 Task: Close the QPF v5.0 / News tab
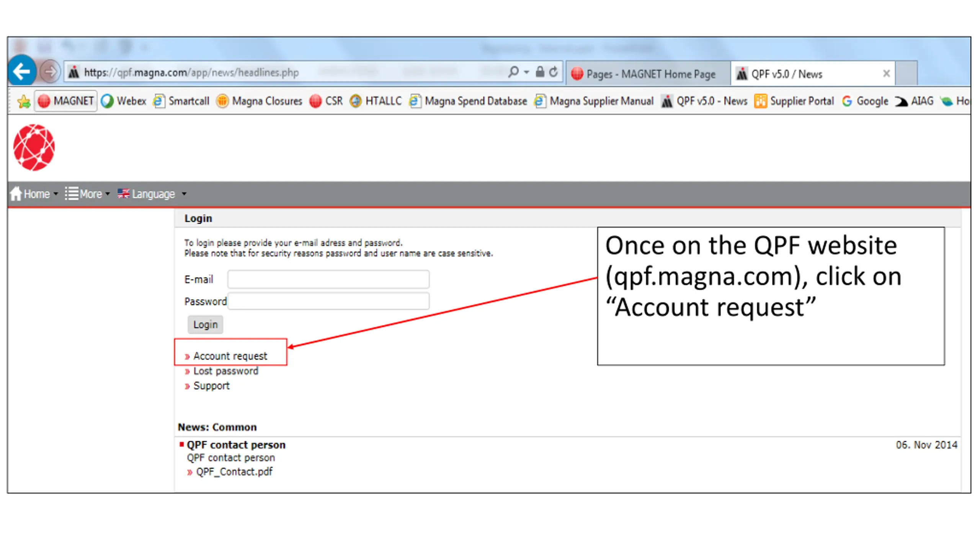click(886, 73)
